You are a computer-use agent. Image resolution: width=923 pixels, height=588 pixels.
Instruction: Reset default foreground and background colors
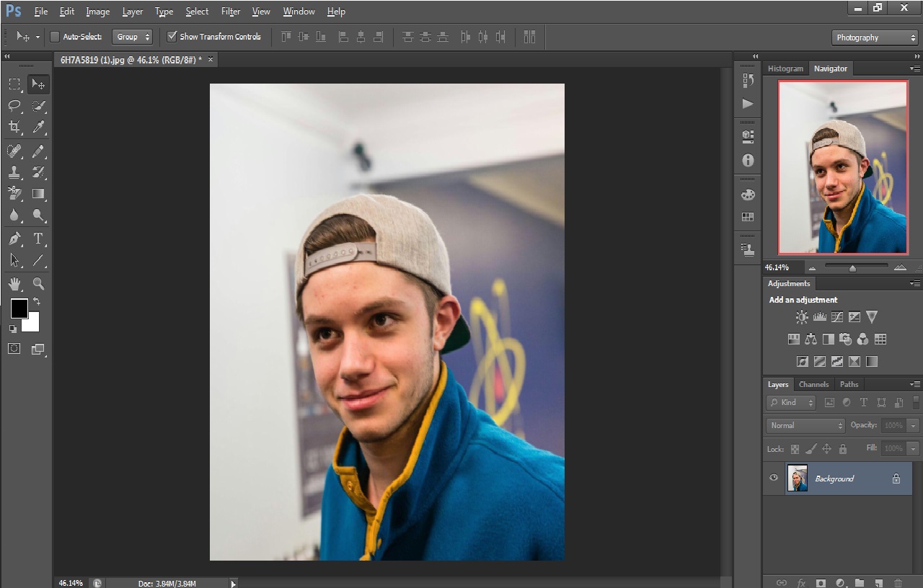[x=13, y=329]
